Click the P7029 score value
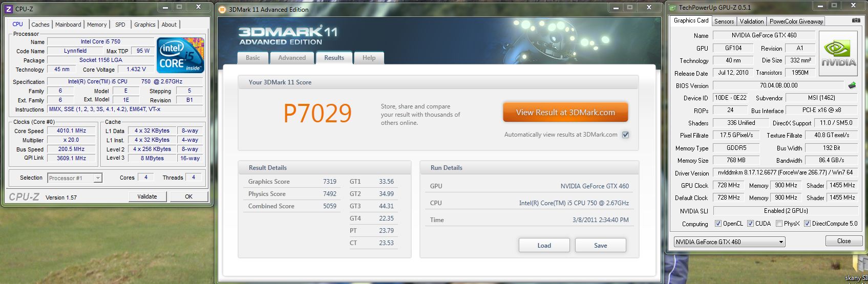 [317, 114]
